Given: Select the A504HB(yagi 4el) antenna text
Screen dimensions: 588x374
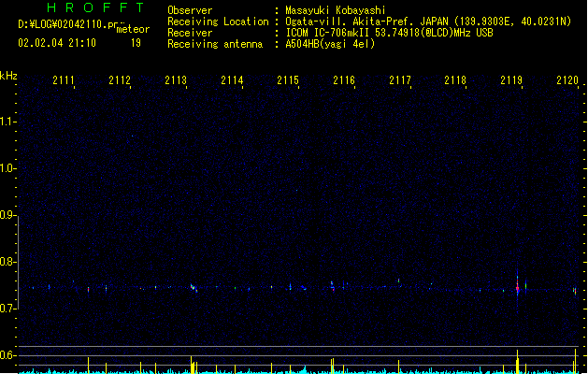Looking at the screenshot, I should pyautogui.click(x=330, y=44).
